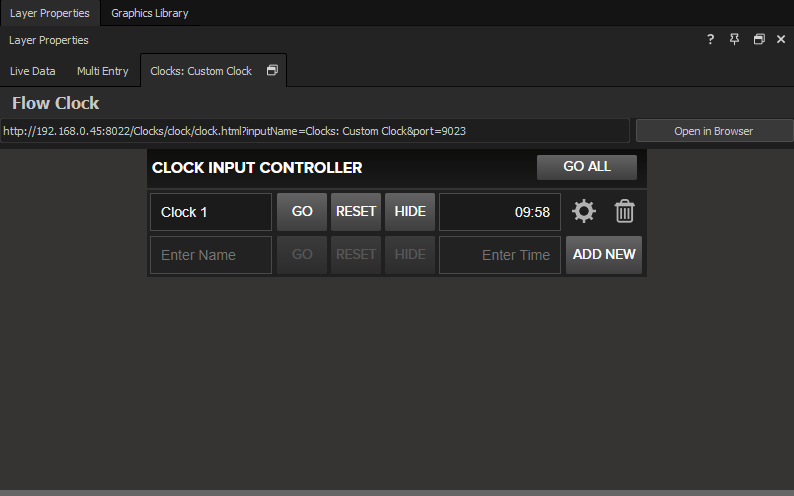Viewport: 794px width, 496px height.
Task: Click Open in Browser button
Action: (714, 131)
